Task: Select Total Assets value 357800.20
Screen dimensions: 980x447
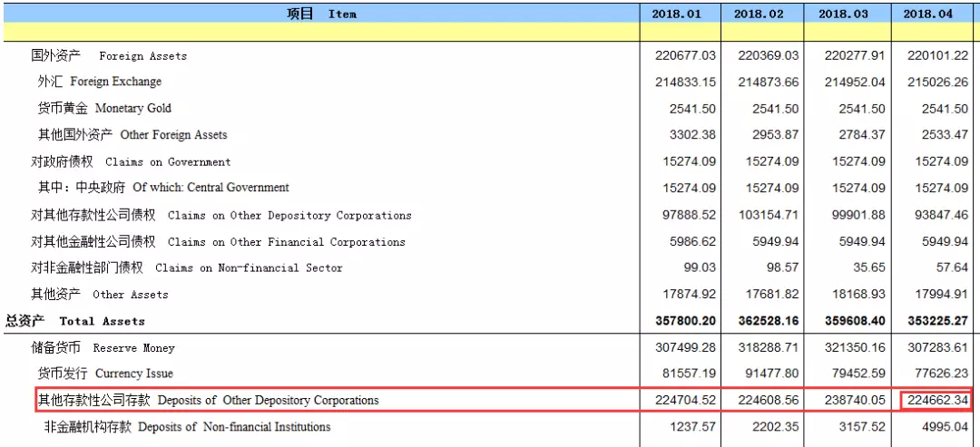Action: [x=685, y=322]
